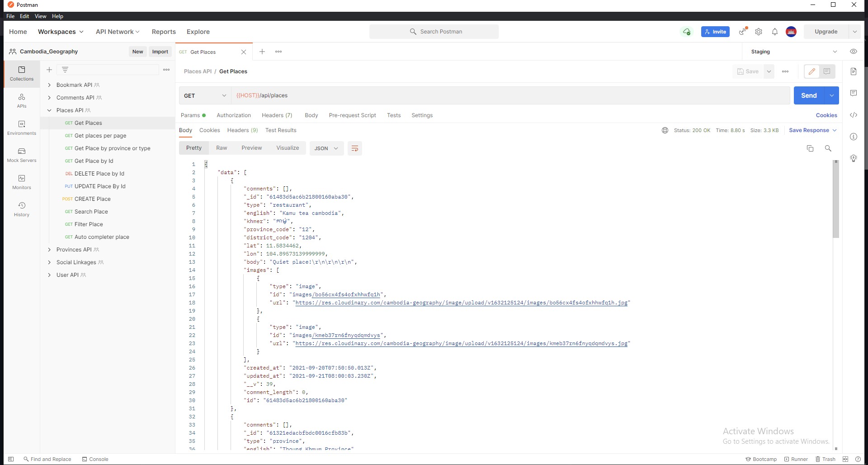This screenshot has height=465, width=868.
Task: Search within the response body
Action: (x=828, y=148)
